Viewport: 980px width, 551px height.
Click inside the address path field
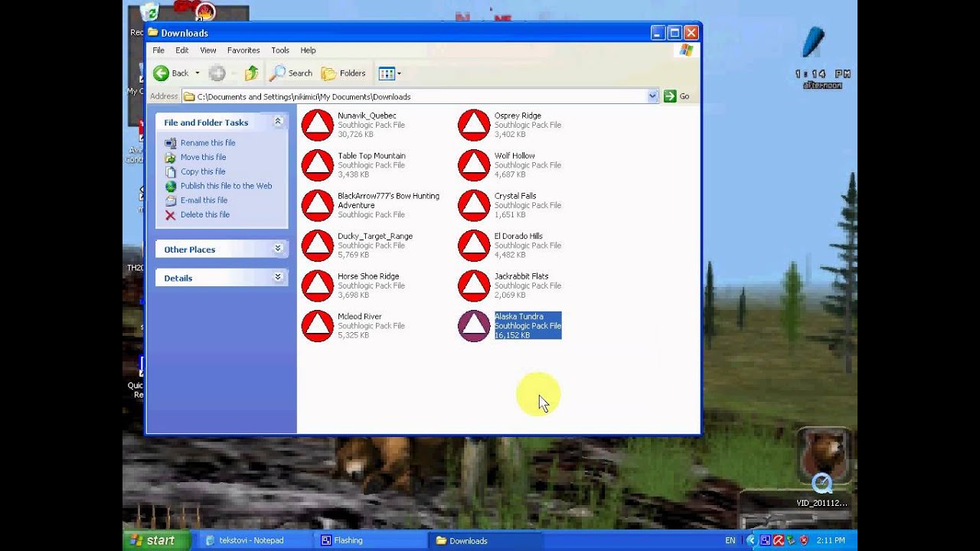421,96
